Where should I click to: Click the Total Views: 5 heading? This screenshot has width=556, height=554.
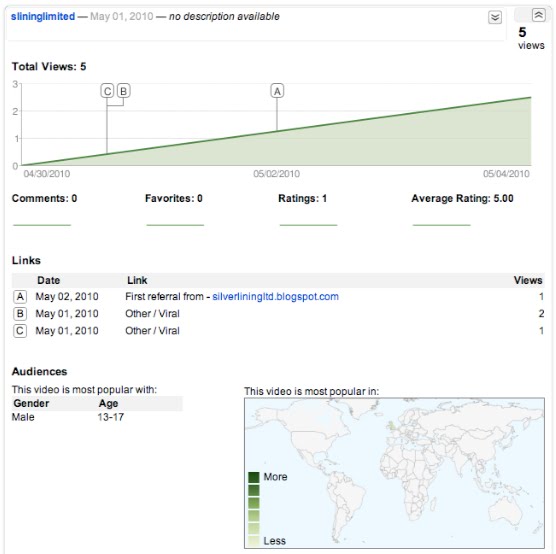pos(49,66)
